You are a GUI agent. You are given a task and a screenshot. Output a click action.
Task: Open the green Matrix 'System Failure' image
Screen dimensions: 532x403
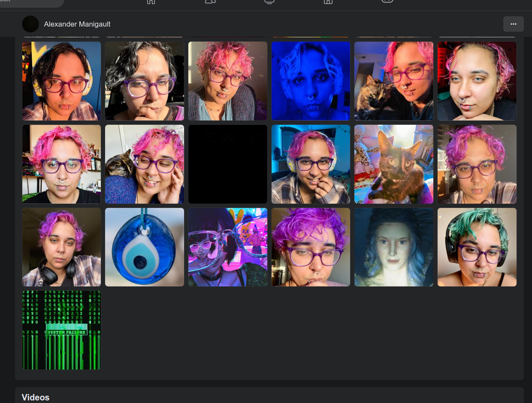point(61,330)
